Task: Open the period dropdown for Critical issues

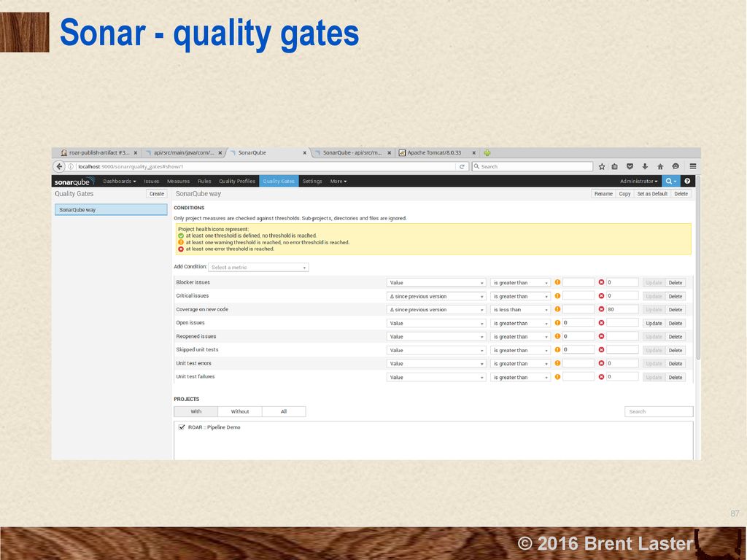Action: click(436, 296)
